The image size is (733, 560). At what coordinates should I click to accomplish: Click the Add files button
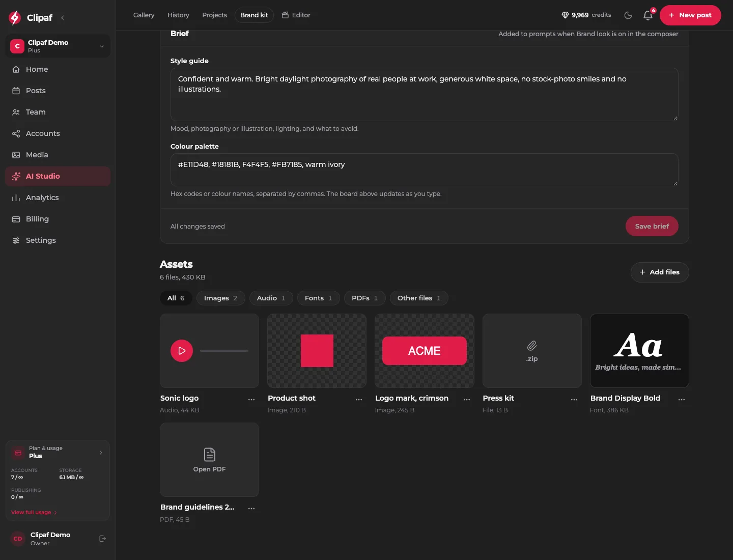660,272
